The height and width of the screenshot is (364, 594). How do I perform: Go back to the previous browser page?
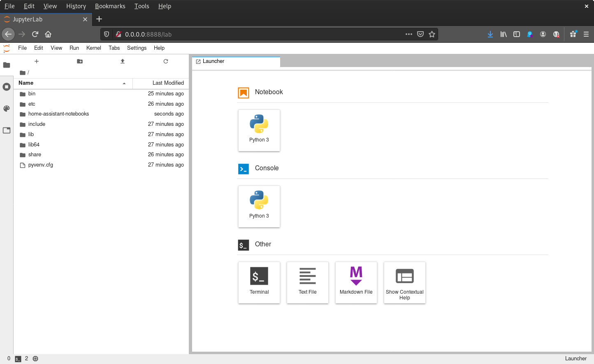8,34
